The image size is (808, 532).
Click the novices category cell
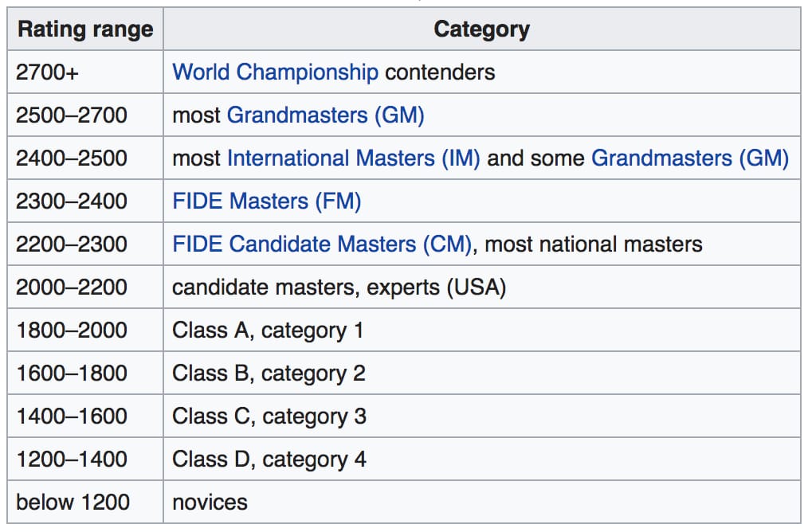click(482, 502)
